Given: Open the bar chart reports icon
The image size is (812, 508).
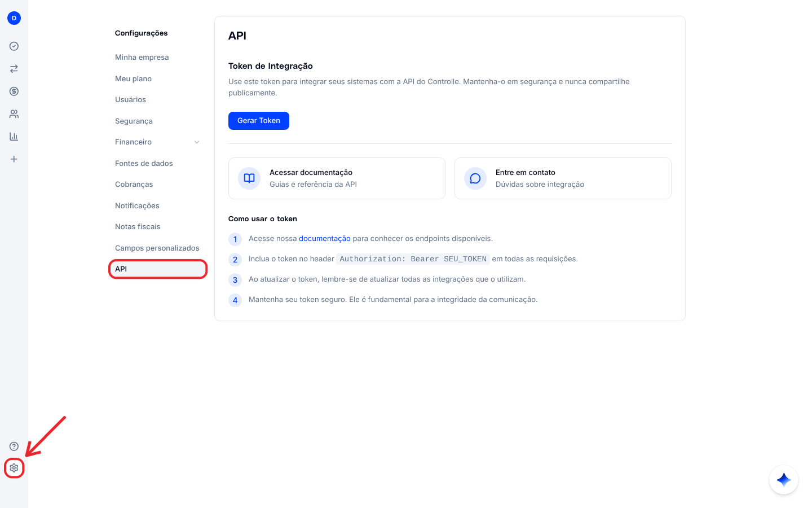Looking at the screenshot, I should 14,137.
